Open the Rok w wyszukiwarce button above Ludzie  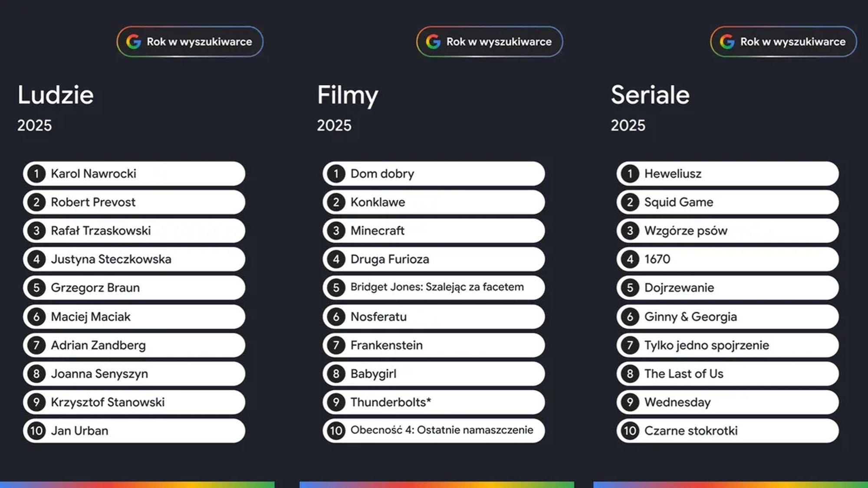190,42
